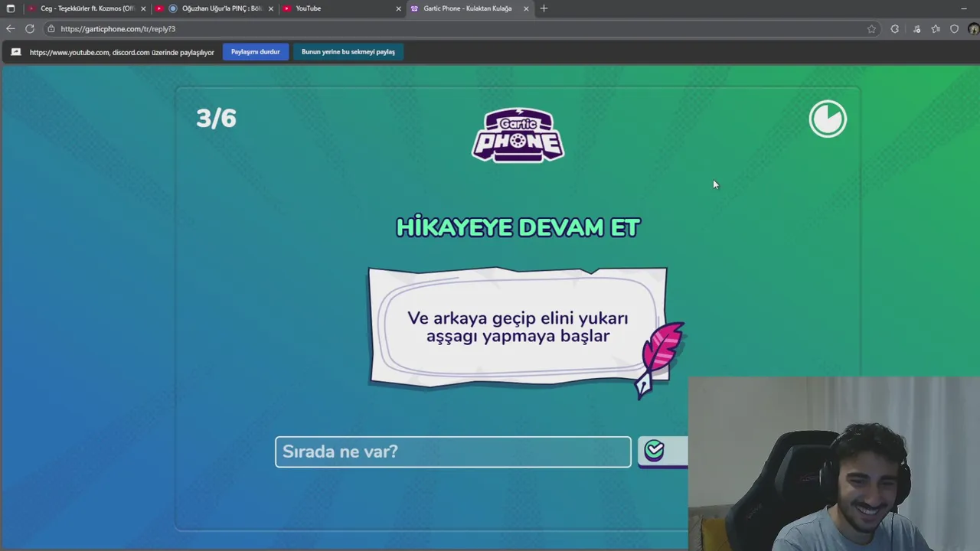Open the tab actions menu icon

pos(10,8)
